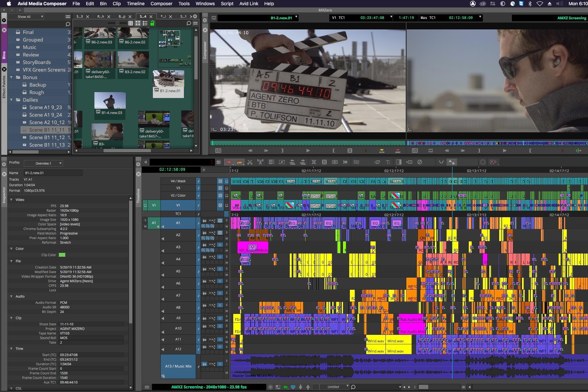Screen dimensions: 588x392
Task: Click the source monitor clip info icon
Action: [x=214, y=18]
